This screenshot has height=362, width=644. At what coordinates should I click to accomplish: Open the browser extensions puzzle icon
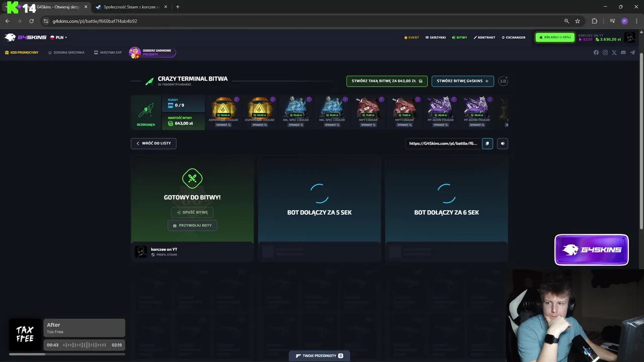(594, 21)
